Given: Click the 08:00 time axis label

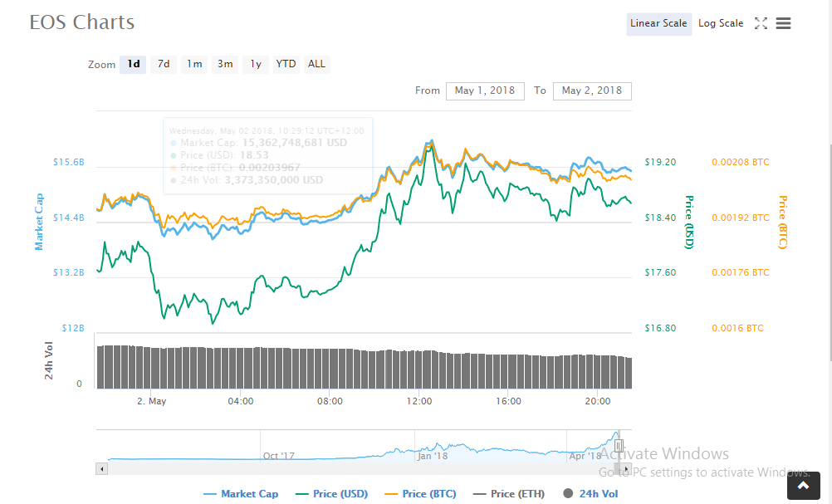Looking at the screenshot, I should tap(330, 402).
